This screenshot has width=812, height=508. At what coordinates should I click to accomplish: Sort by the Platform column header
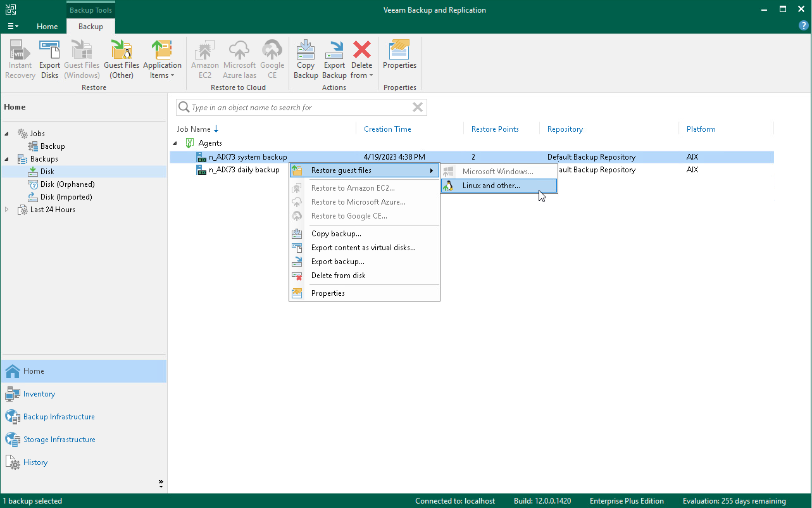[x=701, y=129]
